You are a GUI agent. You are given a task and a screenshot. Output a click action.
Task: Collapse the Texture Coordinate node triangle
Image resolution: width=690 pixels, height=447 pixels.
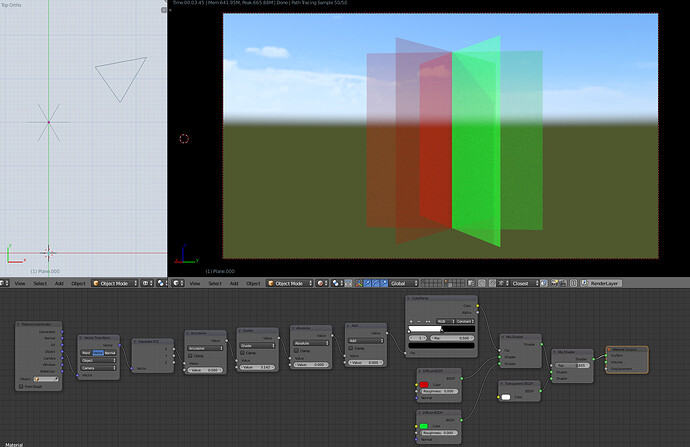[18, 324]
